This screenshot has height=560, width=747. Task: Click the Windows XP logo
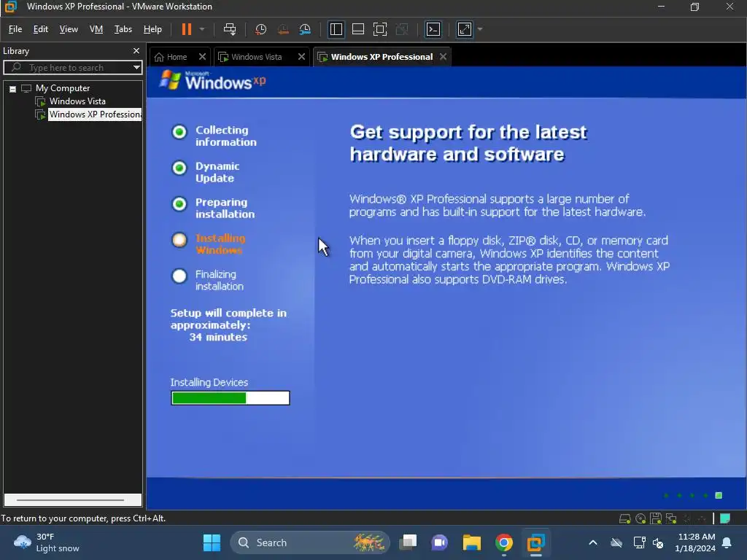212,80
